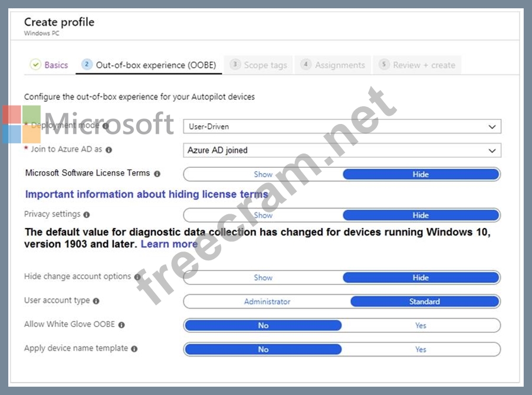Click the User account type info icon
The width and height of the screenshot is (532, 395).
96,301
